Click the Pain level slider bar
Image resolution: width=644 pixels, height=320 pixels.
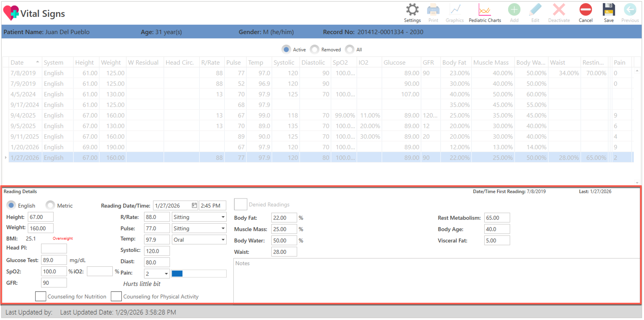(199, 274)
